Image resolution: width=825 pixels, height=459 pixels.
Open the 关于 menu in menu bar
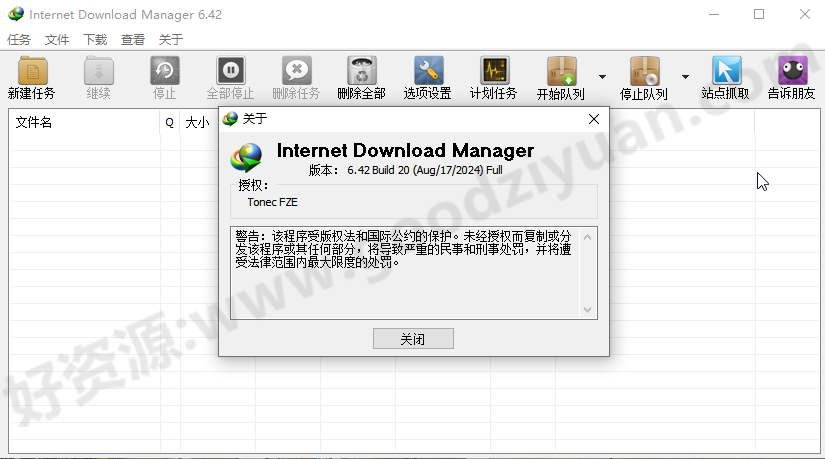pyautogui.click(x=171, y=39)
